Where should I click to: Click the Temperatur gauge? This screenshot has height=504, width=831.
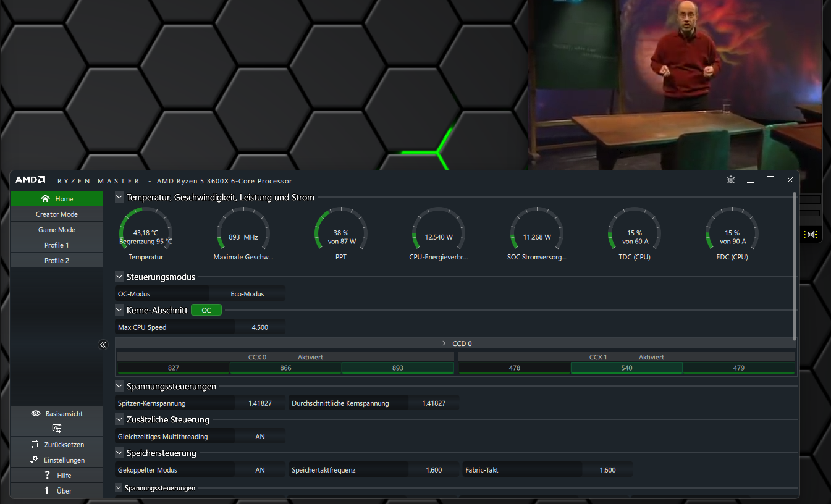[146, 233]
